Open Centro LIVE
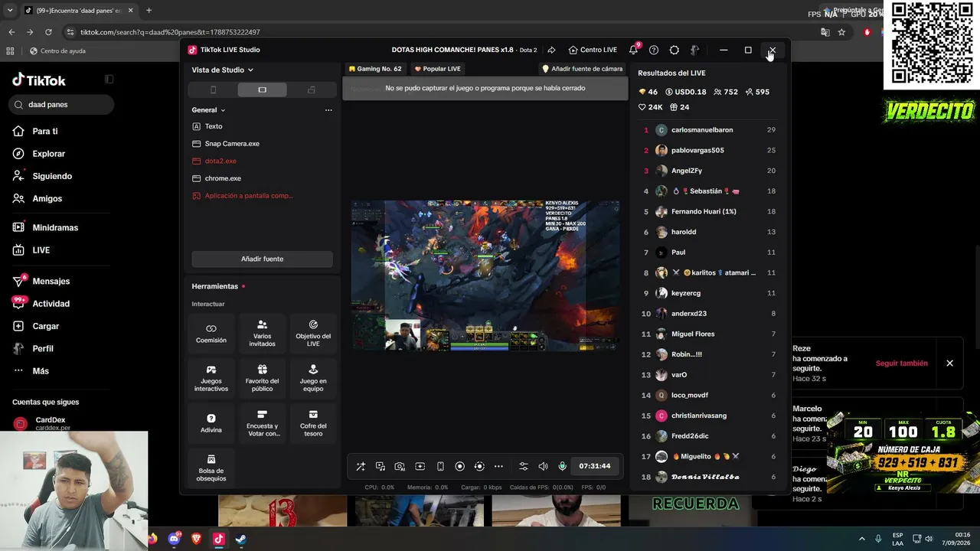The width and height of the screenshot is (980, 551). click(593, 50)
